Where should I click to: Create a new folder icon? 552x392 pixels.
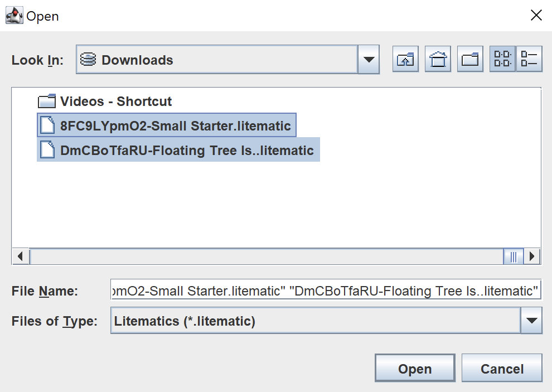point(471,60)
